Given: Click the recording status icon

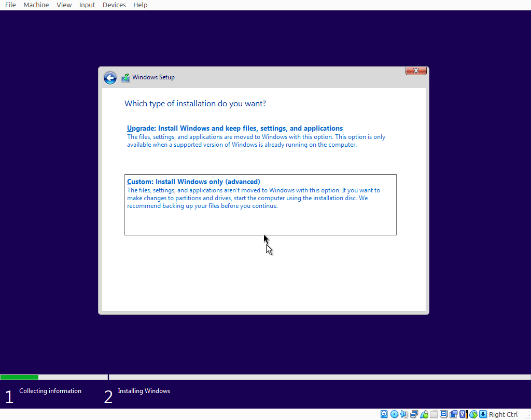Looking at the screenshot, I should point(454,414).
